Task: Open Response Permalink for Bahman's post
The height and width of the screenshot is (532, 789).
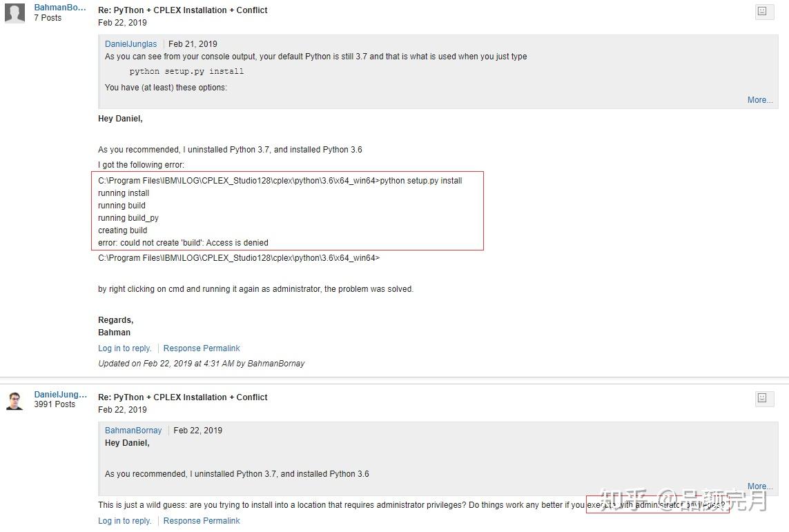Action: (x=202, y=348)
